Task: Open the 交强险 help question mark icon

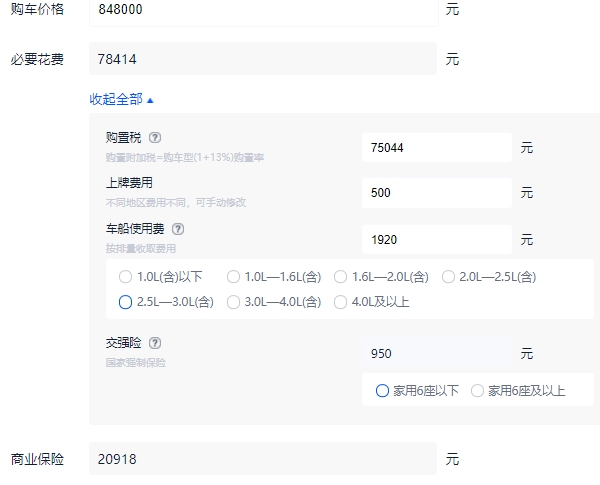Action: click(155, 343)
